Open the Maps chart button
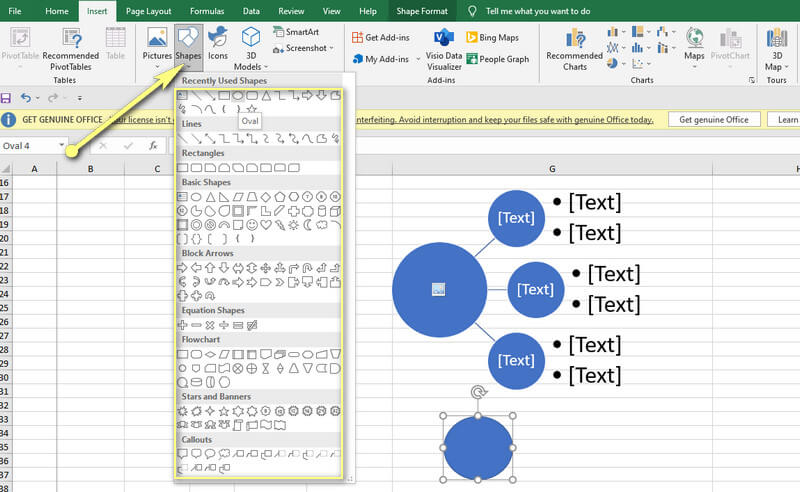 click(x=694, y=47)
